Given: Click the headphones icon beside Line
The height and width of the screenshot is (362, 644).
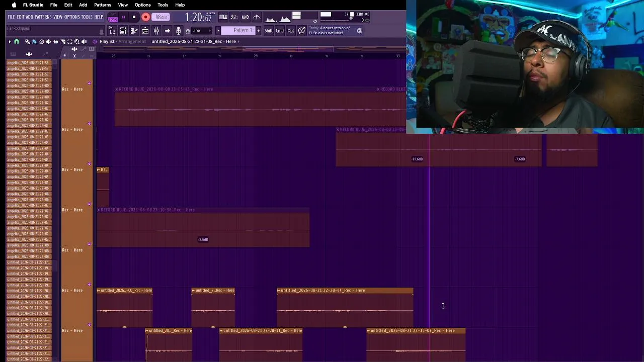Looking at the screenshot, I should pos(188,31).
